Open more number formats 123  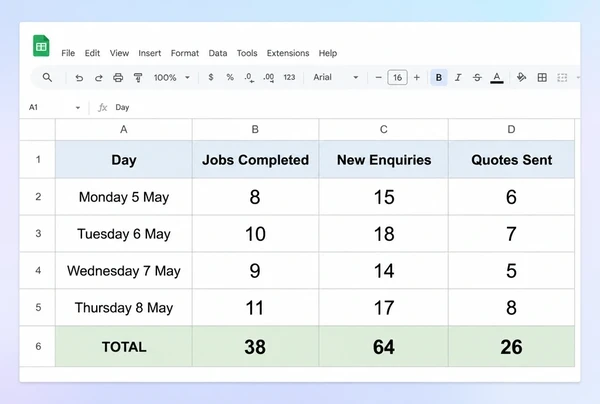[x=289, y=77]
